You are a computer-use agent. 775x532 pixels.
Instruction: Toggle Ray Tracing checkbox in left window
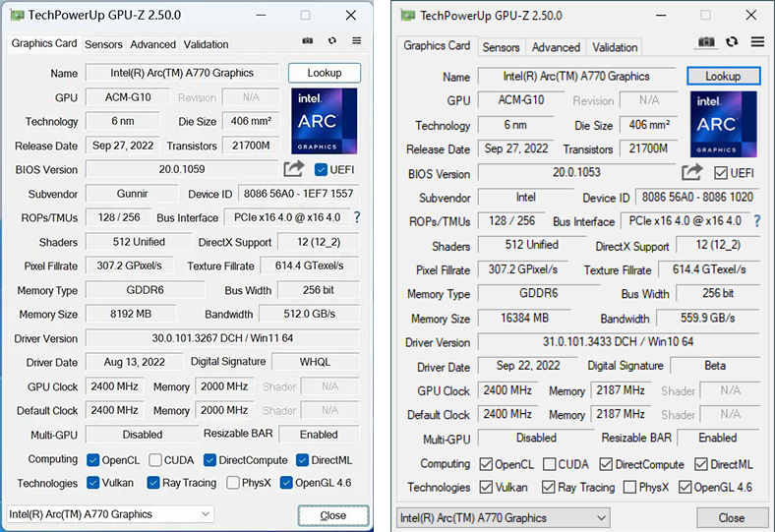pos(153,483)
